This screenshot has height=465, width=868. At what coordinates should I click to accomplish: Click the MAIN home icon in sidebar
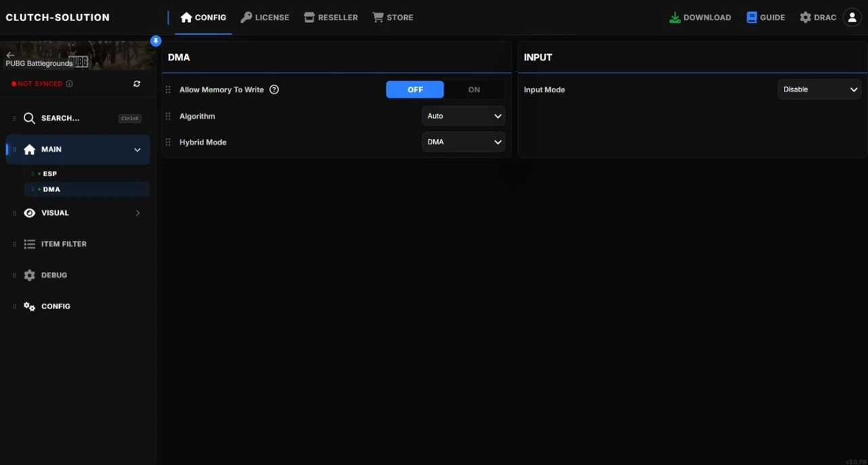point(29,150)
